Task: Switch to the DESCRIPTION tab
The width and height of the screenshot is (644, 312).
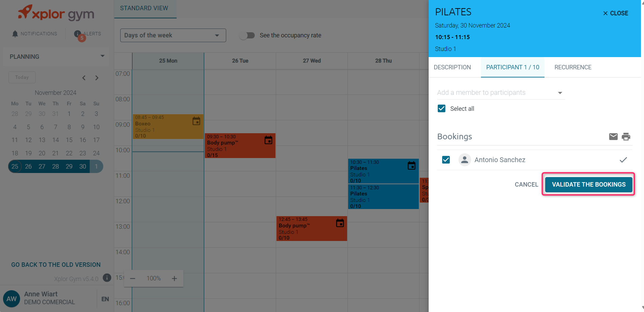Action: pyautogui.click(x=452, y=67)
